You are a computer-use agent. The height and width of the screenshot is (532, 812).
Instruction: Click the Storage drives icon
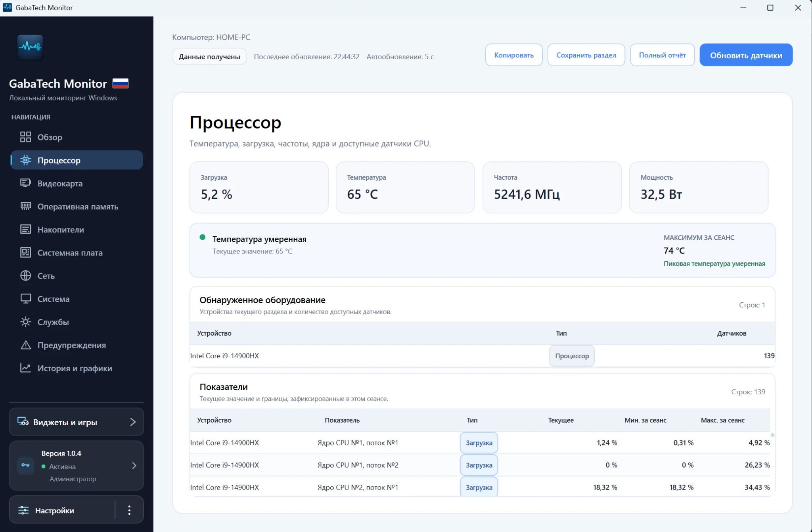(25, 229)
